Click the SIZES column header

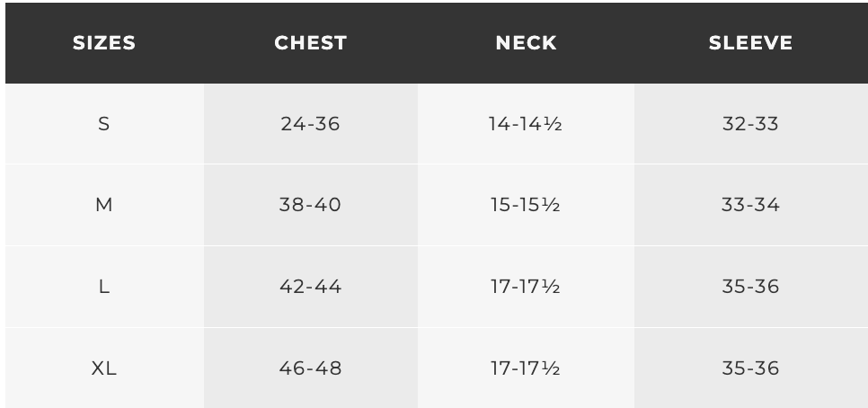pos(104,43)
